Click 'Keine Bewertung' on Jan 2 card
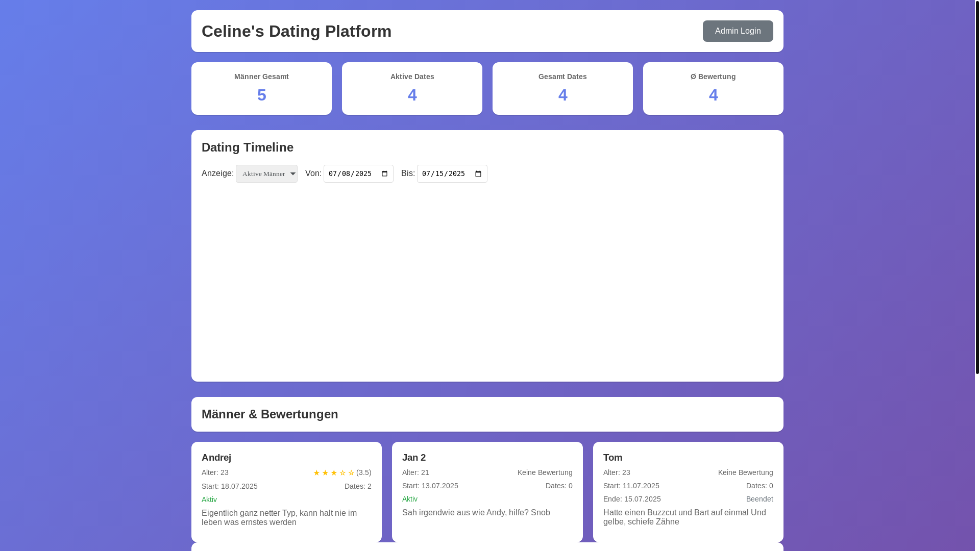The width and height of the screenshot is (980, 551). [x=545, y=472]
